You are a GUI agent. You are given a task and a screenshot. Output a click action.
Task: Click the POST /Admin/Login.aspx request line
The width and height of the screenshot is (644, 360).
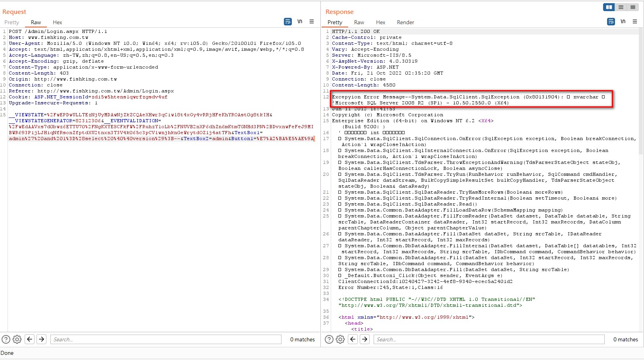58,31
